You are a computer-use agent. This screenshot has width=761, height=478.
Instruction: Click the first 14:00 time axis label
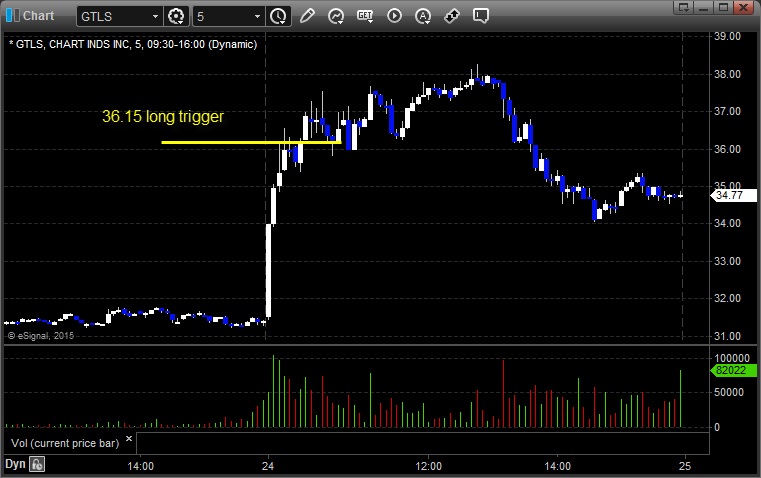[140, 466]
